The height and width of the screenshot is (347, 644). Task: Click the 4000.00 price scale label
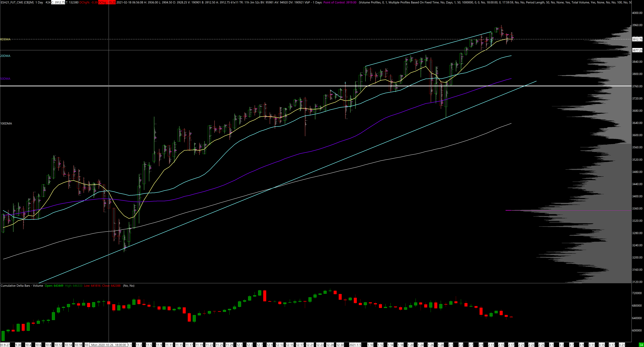click(637, 13)
